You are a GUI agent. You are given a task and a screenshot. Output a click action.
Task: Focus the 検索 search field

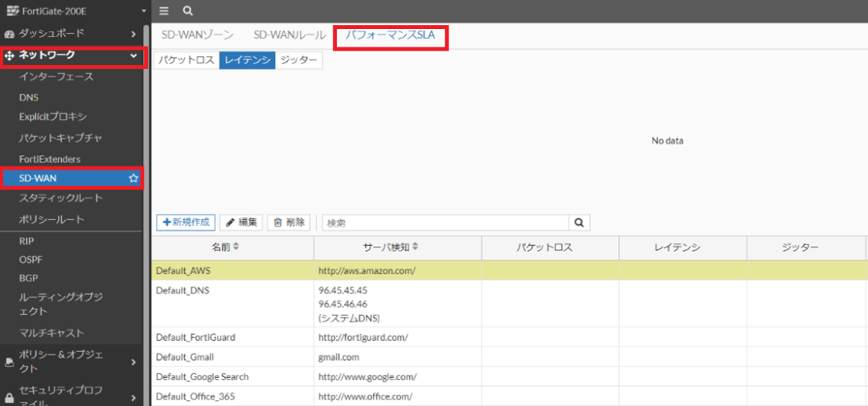[445, 222]
